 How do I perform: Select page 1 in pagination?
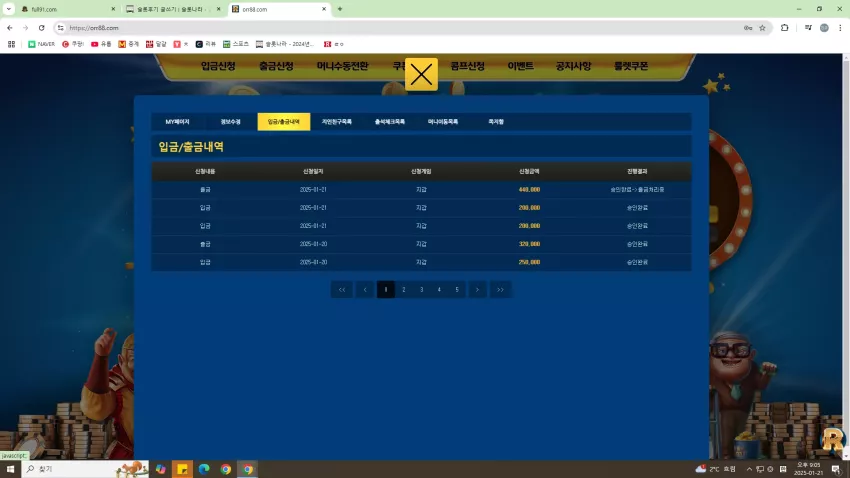pos(385,289)
